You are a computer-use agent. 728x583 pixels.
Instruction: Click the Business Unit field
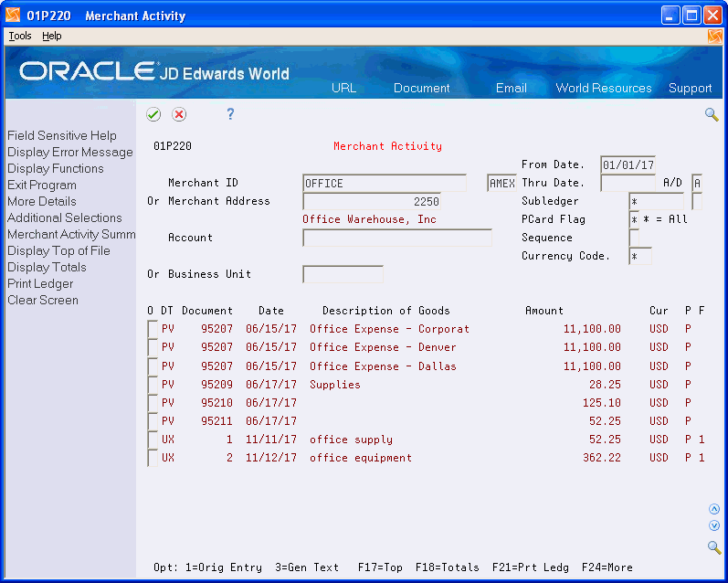[343, 274]
